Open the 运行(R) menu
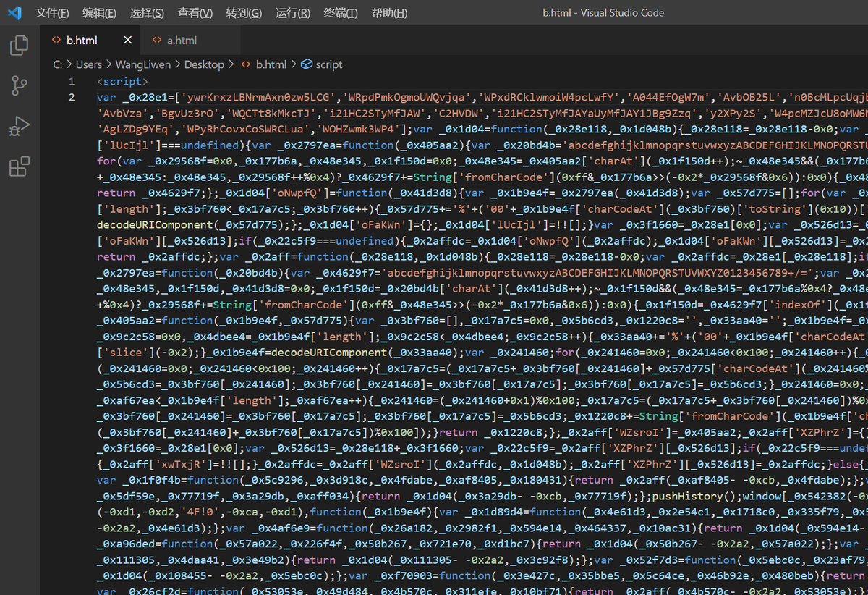The height and width of the screenshot is (595, 868). [292, 13]
